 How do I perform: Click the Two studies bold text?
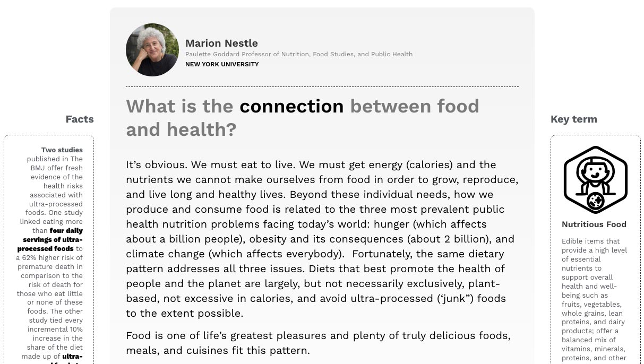pyautogui.click(x=62, y=150)
